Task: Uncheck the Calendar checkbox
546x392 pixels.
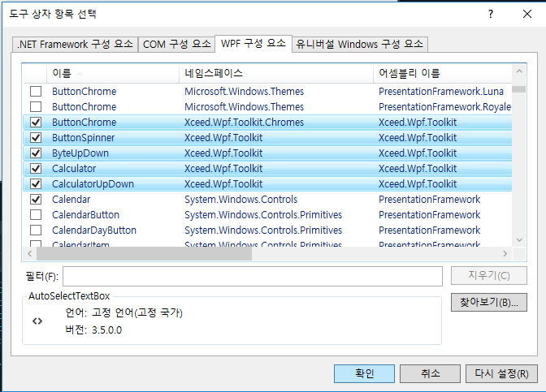Action: coord(36,200)
